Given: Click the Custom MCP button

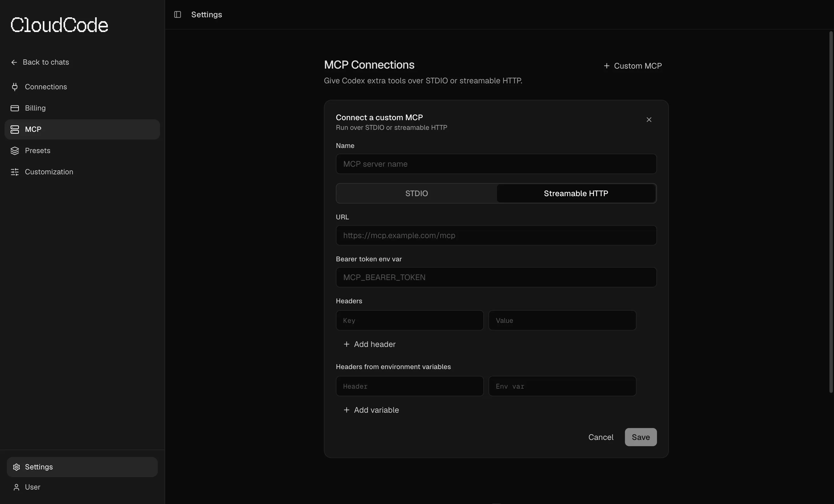Looking at the screenshot, I should pyautogui.click(x=633, y=66).
